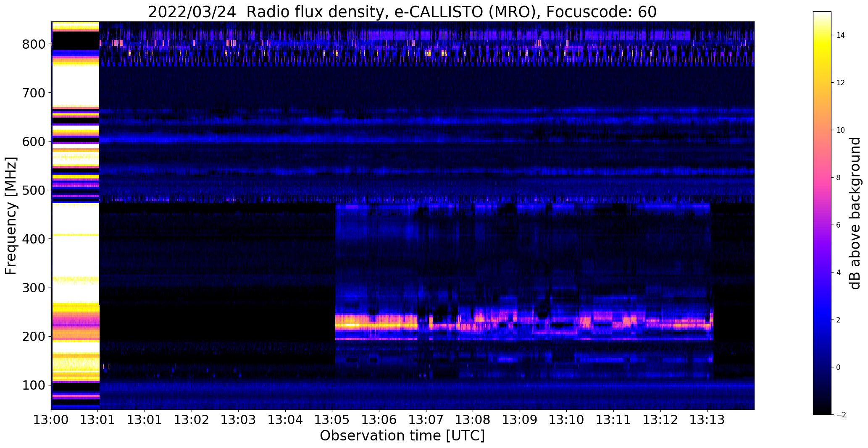The image size is (868, 448).
Task: Click the 500 MHz frequency tick label
Action: [34, 190]
